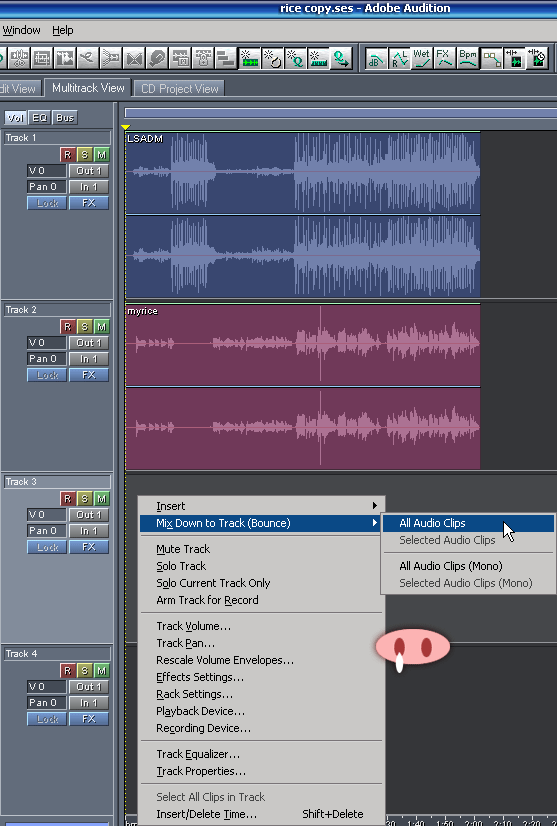Click the FX button on Track 4

(89, 719)
